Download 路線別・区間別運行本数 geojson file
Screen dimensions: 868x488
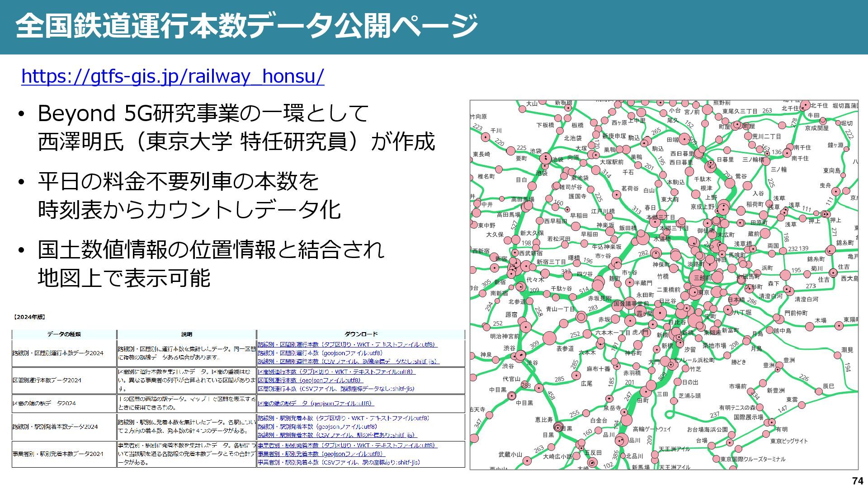click(320, 353)
